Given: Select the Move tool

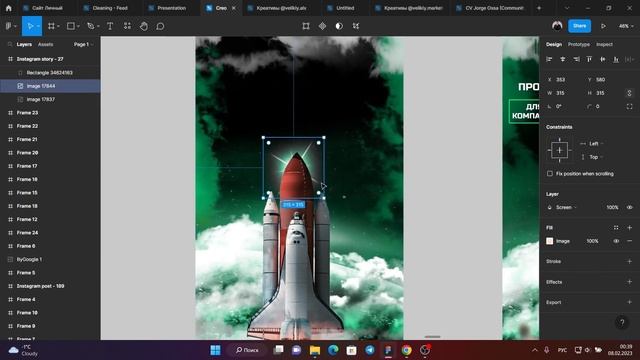Looking at the screenshot, I should [x=30, y=26].
